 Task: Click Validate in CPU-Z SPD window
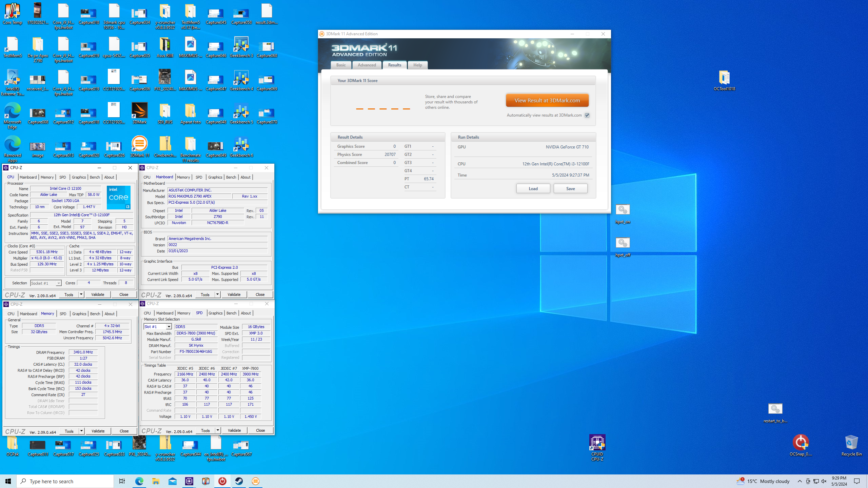234,430
